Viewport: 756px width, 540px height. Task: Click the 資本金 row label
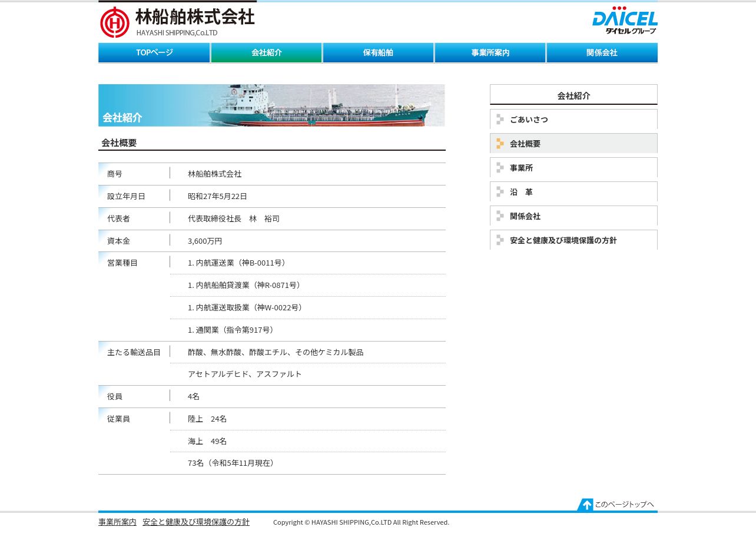click(x=118, y=241)
